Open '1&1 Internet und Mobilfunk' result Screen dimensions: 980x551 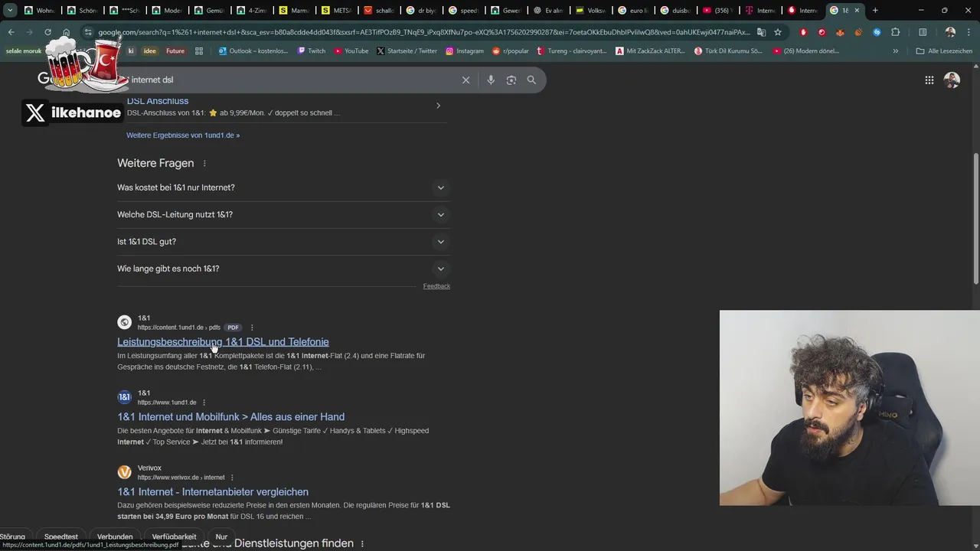[x=230, y=417]
